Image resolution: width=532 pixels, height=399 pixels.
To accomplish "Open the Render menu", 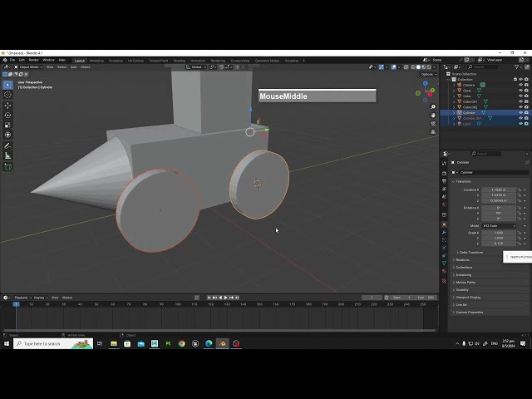I will click(33, 60).
